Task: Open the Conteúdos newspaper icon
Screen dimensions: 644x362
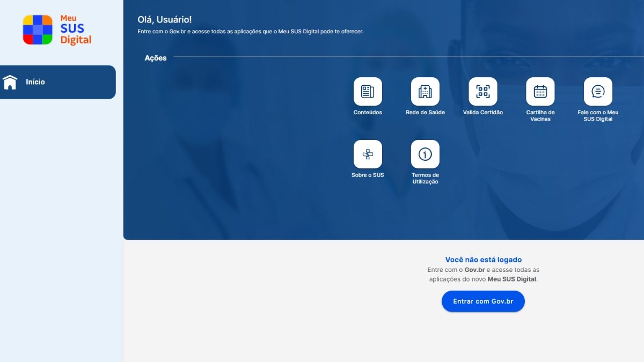Action: 368,92
